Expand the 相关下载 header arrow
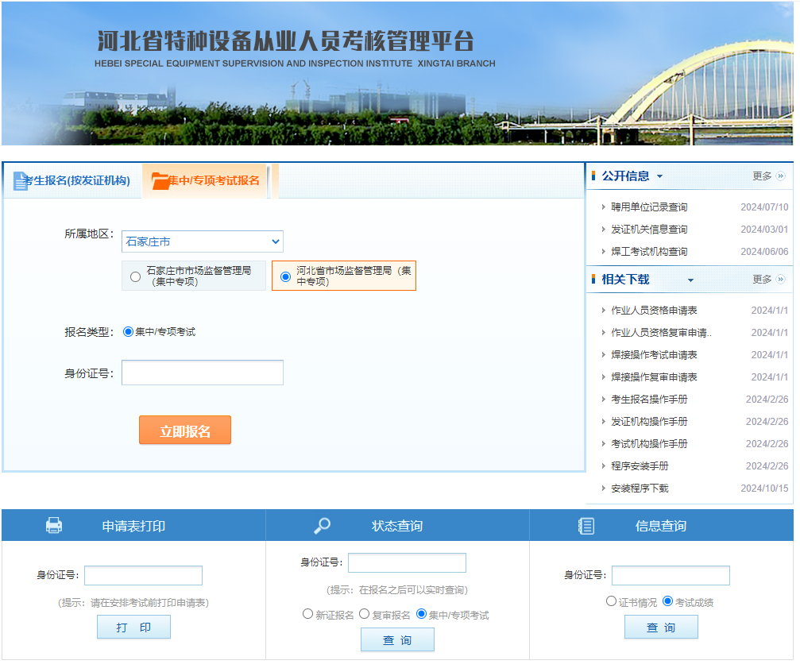 coord(691,280)
